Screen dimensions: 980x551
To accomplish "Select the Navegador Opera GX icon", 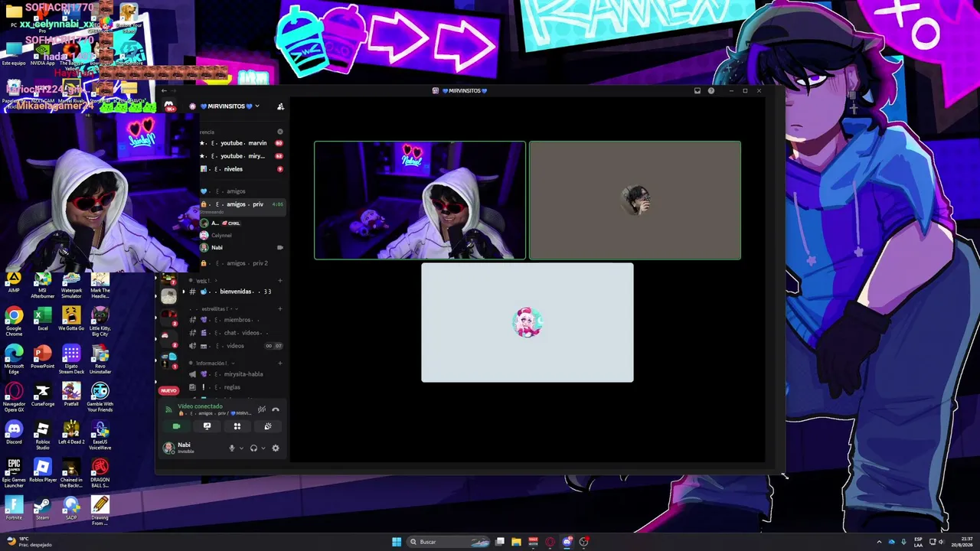I will (14, 397).
